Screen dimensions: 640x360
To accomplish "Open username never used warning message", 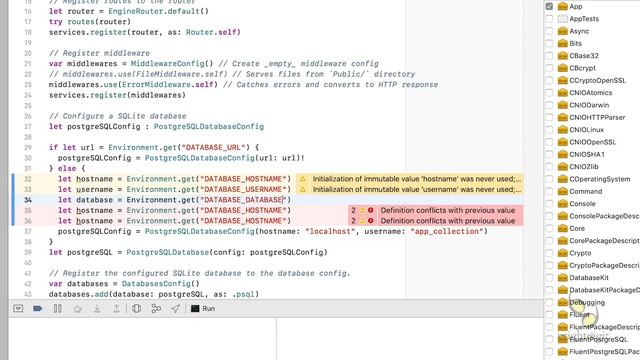I will (x=417, y=189).
